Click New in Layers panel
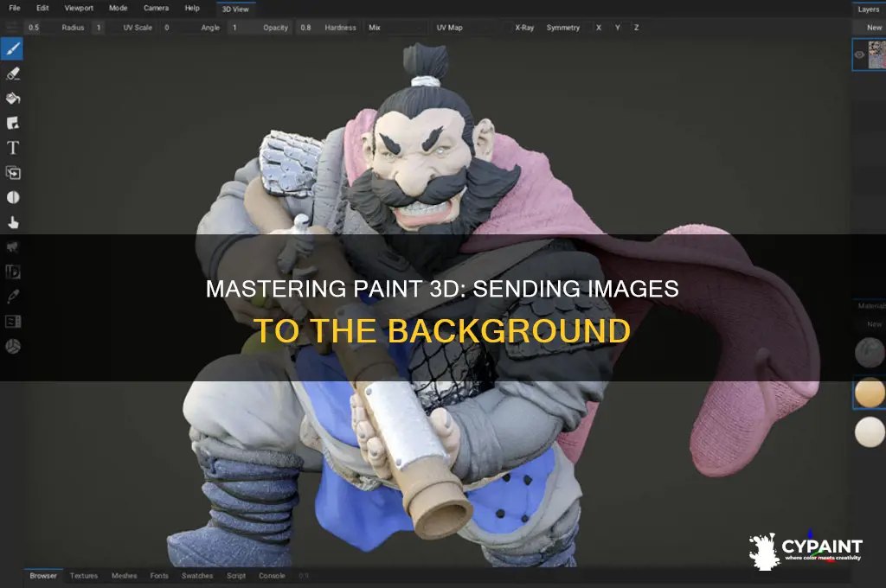886x588 pixels. (874, 28)
